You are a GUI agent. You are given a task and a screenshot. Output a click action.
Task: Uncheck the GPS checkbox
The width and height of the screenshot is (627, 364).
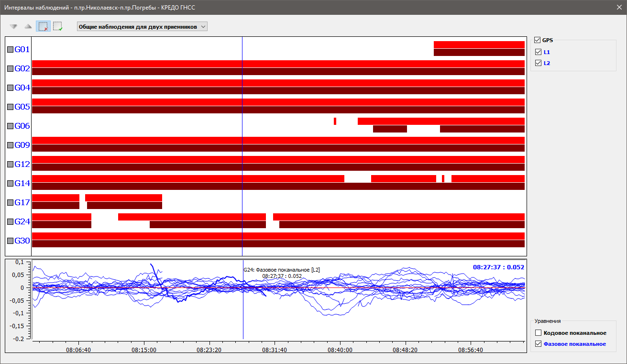(x=538, y=40)
